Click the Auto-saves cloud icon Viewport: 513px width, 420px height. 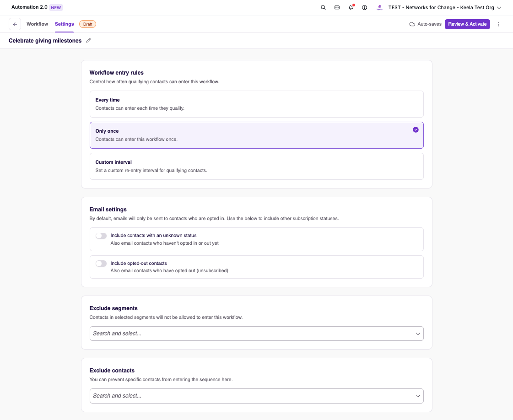[x=412, y=24]
